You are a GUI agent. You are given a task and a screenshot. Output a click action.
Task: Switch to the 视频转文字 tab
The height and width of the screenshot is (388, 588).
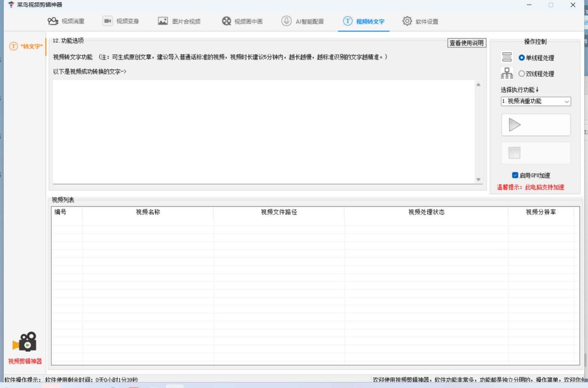(x=363, y=21)
